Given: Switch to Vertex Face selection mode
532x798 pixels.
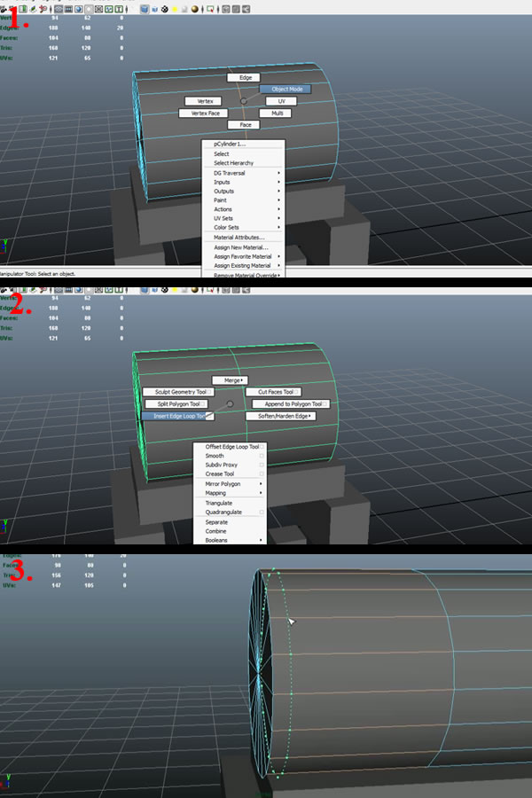Looking at the screenshot, I should coord(205,113).
